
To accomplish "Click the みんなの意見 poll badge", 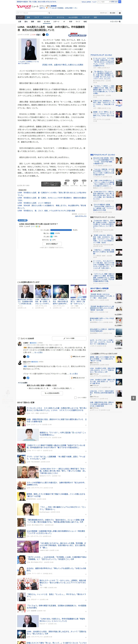I will (23, 220).
